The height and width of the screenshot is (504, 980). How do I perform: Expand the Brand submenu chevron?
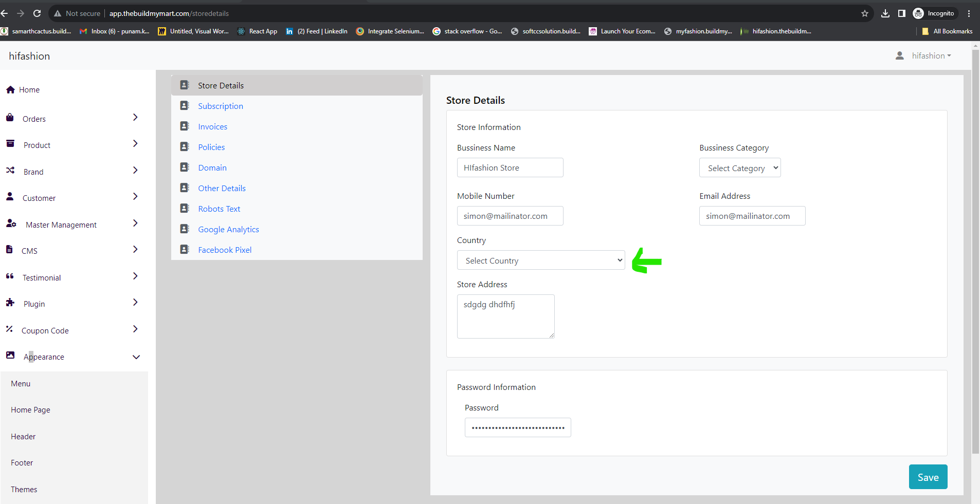(x=135, y=170)
